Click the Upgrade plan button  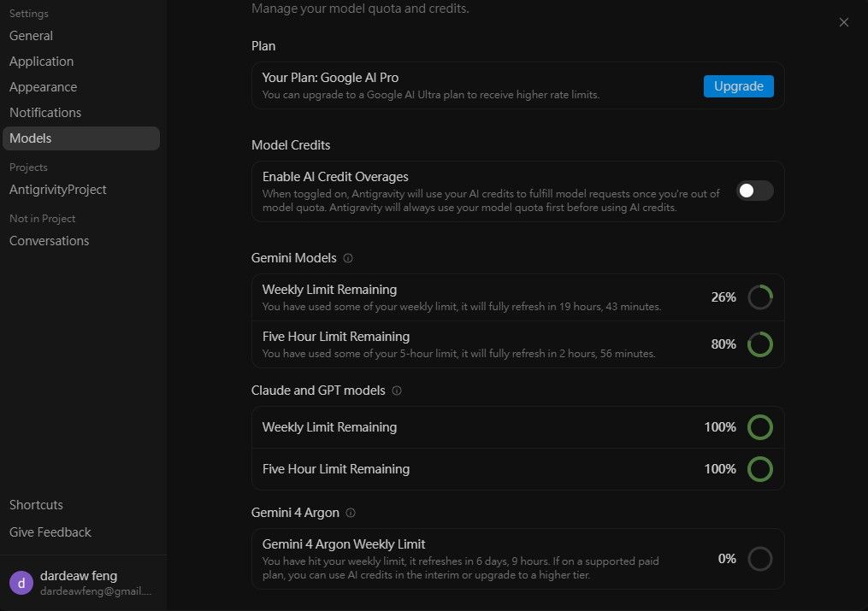[739, 86]
